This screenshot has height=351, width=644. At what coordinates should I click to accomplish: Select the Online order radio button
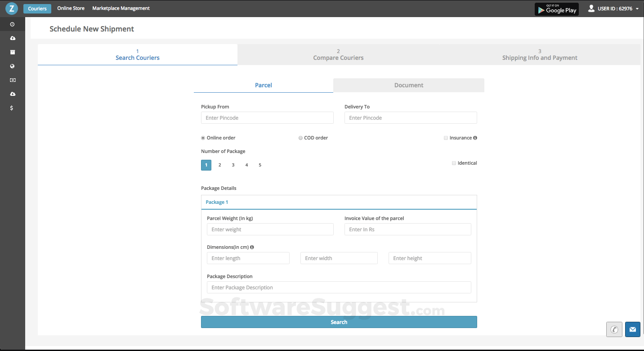click(203, 138)
